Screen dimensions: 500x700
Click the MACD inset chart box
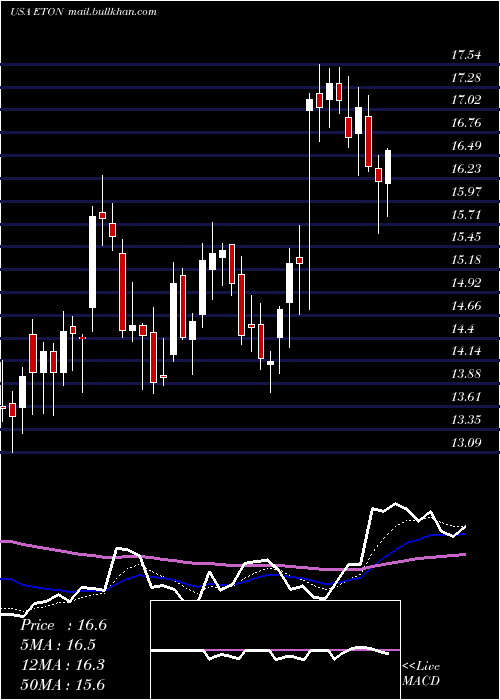(x=275, y=650)
